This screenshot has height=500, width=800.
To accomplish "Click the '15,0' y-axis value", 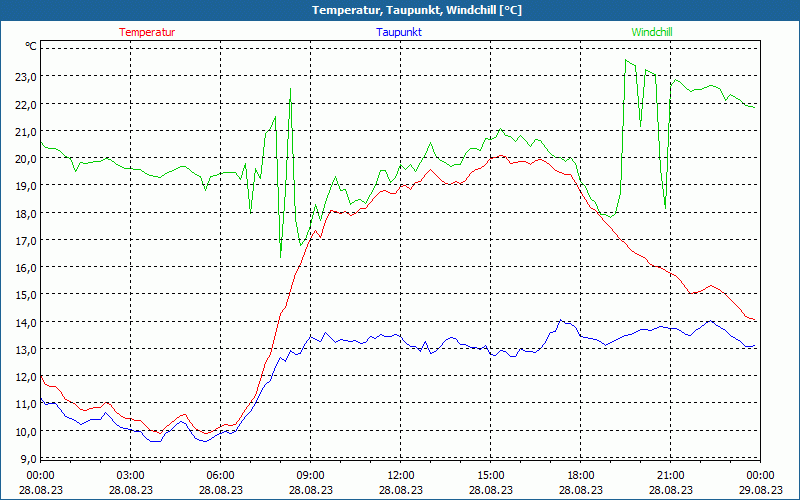I will [26, 295].
